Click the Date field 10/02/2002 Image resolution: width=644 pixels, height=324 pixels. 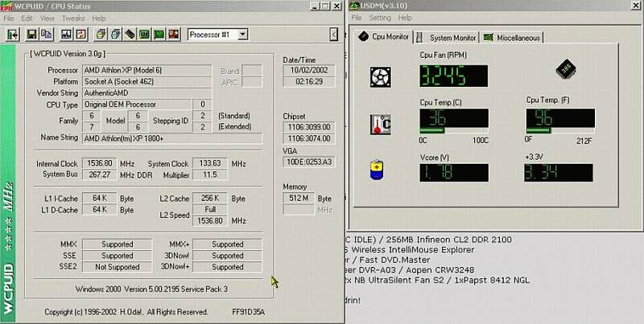click(309, 70)
